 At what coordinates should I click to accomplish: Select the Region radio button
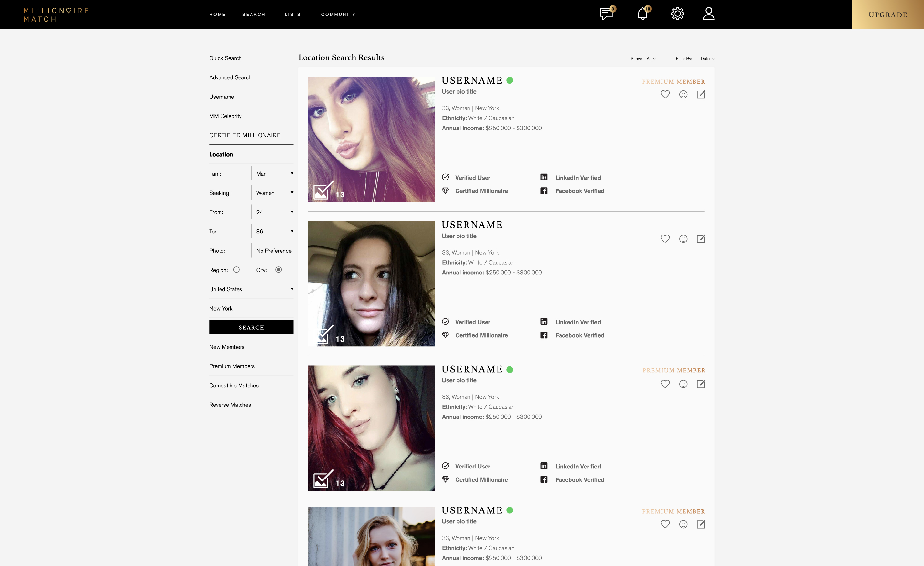(x=236, y=270)
